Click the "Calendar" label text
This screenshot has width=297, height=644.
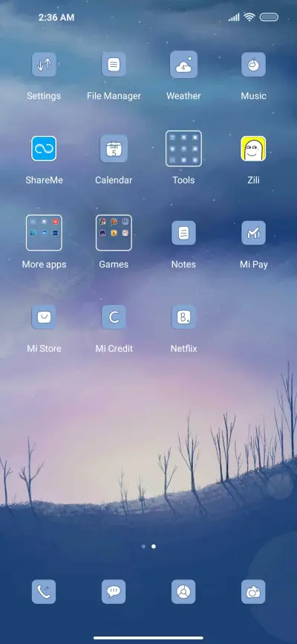[x=114, y=180]
